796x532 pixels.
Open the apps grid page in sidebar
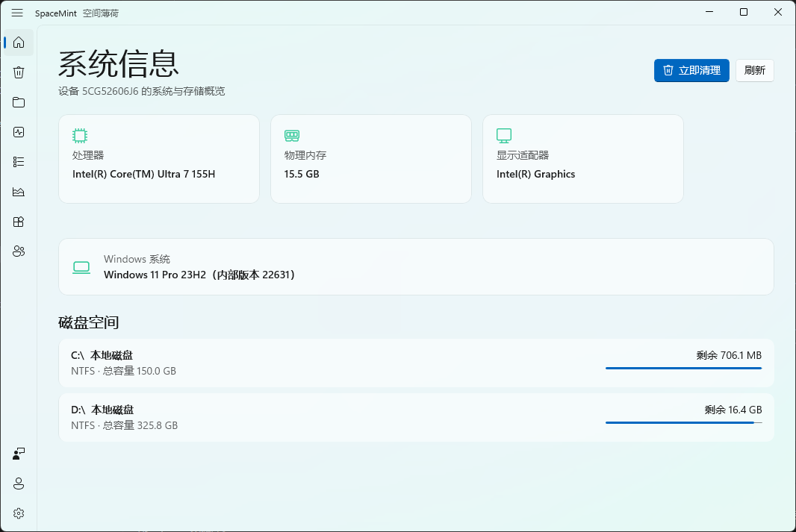coord(19,222)
